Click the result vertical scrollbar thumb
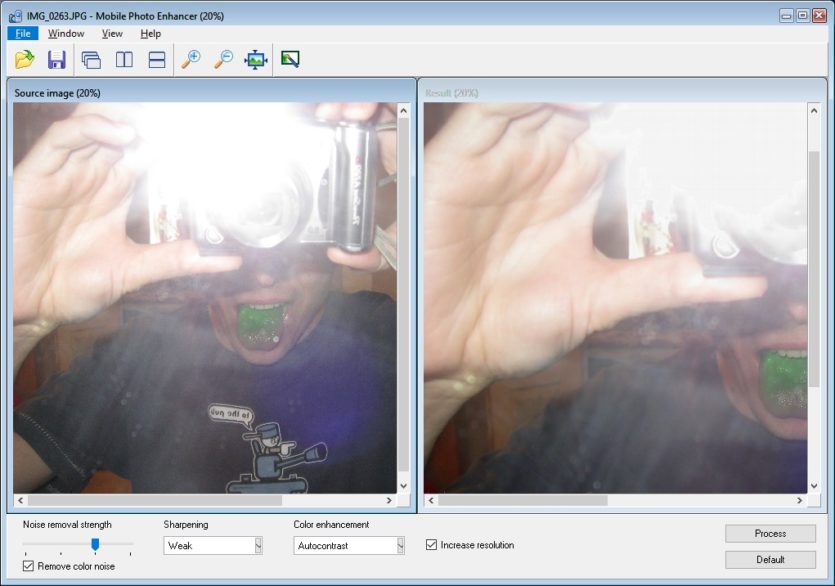 814,269
